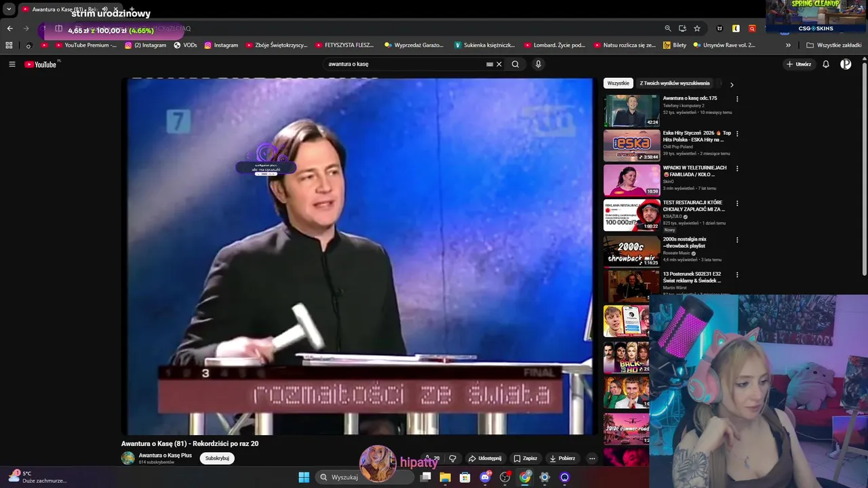Click the video player to pause playback
This screenshot has width=868, height=488.
coord(360,256)
